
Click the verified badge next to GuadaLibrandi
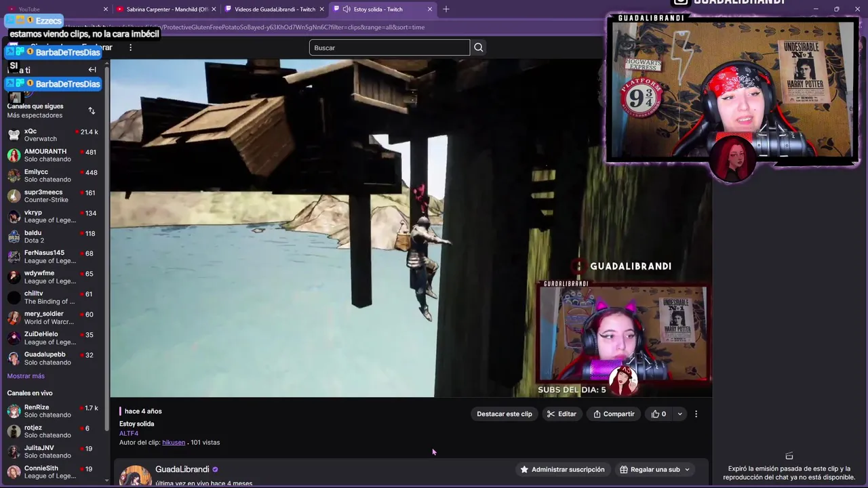tap(216, 470)
